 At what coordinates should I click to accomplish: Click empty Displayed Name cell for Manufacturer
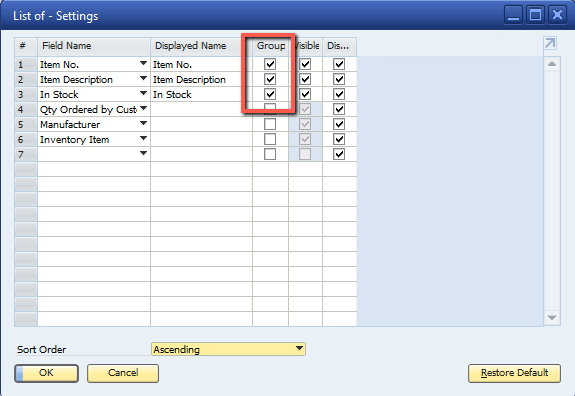[201, 125]
